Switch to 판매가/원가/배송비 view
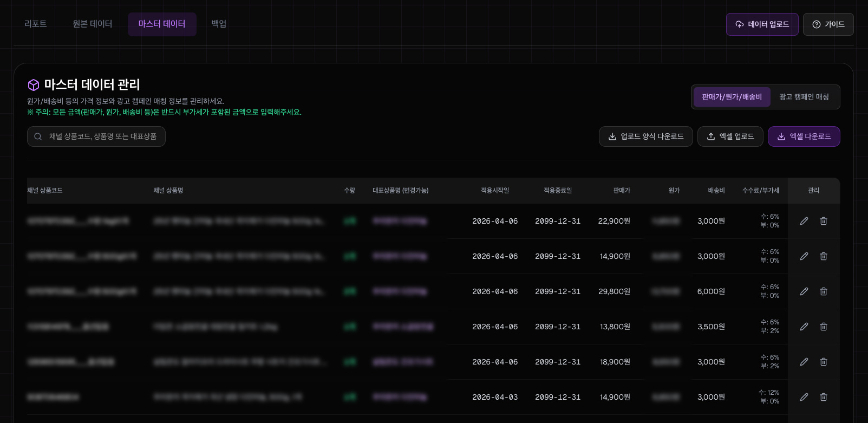The width and height of the screenshot is (868, 423). 732,97
